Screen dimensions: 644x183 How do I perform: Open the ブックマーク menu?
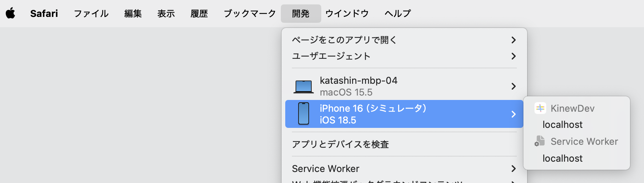[250, 14]
